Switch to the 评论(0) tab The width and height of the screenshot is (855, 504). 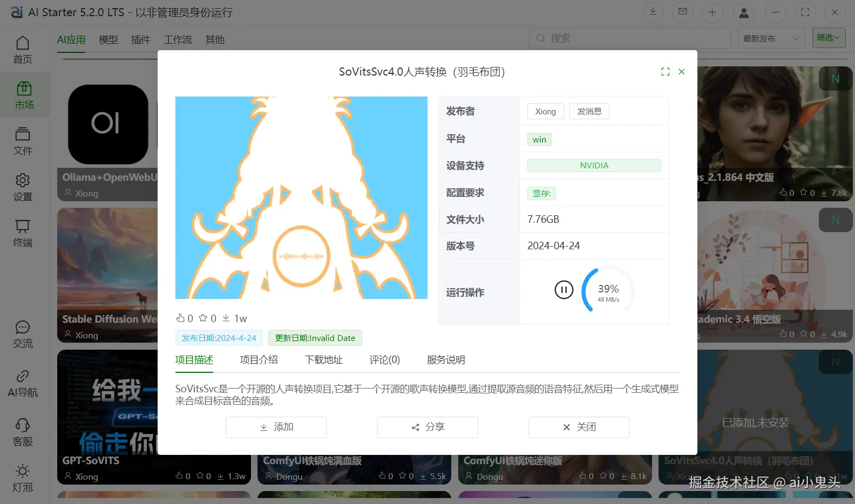[385, 360]
